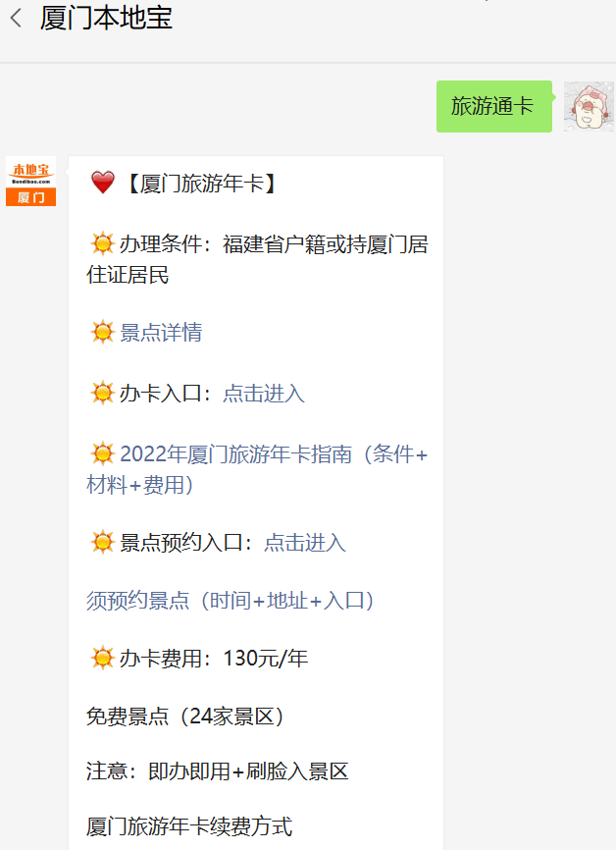This screenshot has height=850, width=616.
Task: Tap sun icon beside 办卡入口
Action: tap(102, 393)
